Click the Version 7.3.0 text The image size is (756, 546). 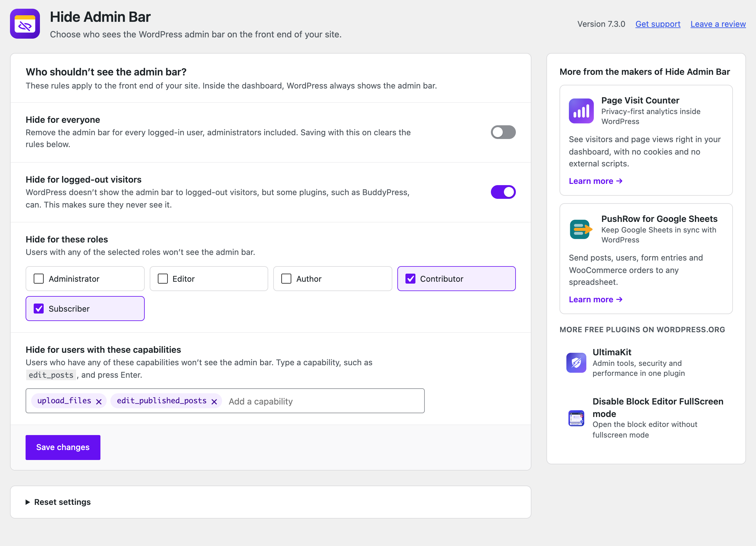601,24
